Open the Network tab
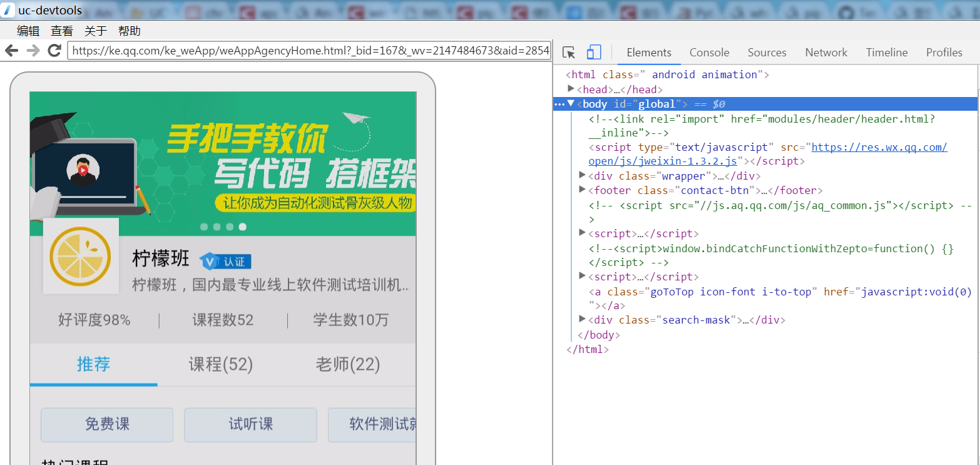 (x=826, y=53)
